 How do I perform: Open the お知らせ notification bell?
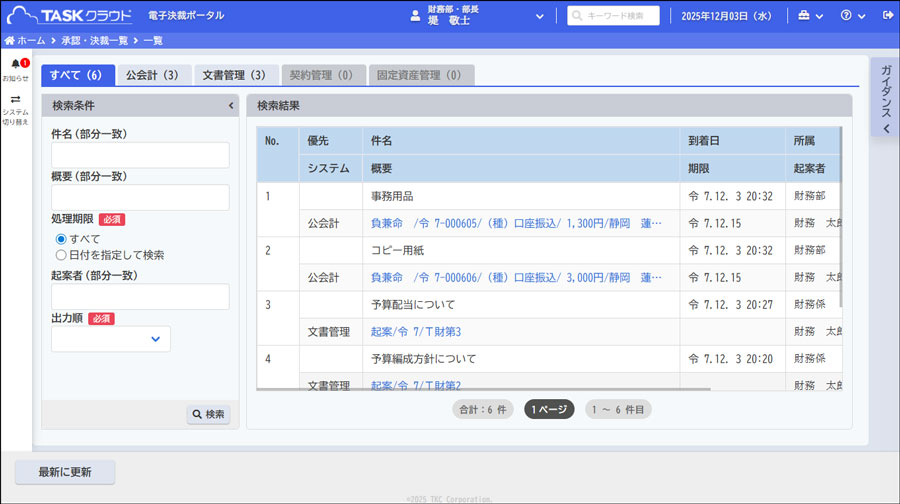(15, 65)
